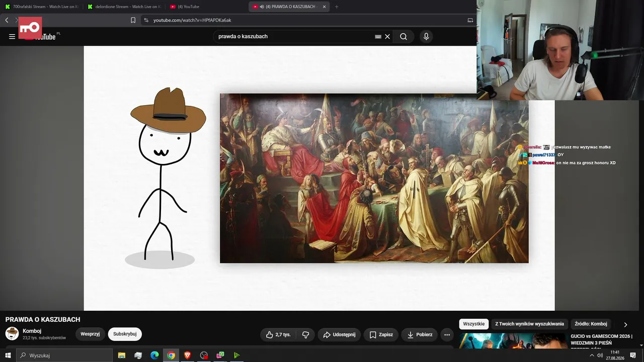The width and height of the screenshot is (644, 362).
Task: Run the search with the magnifier button
Action: [404, 36]
